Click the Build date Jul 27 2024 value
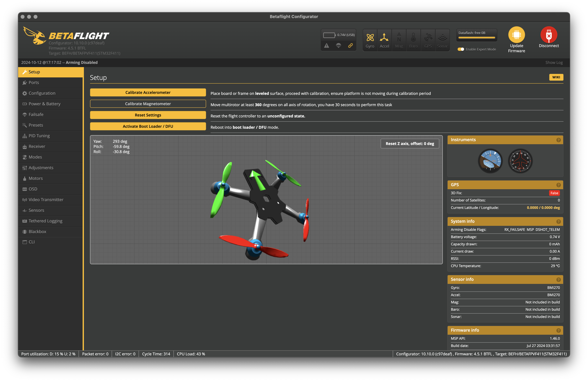Screen dimensions: 588x381 543,346
